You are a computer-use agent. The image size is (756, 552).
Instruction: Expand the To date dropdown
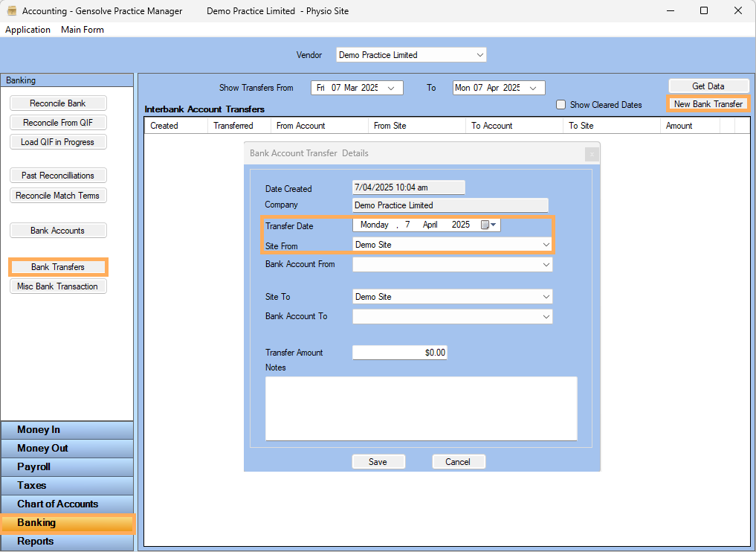click(533, 88)
